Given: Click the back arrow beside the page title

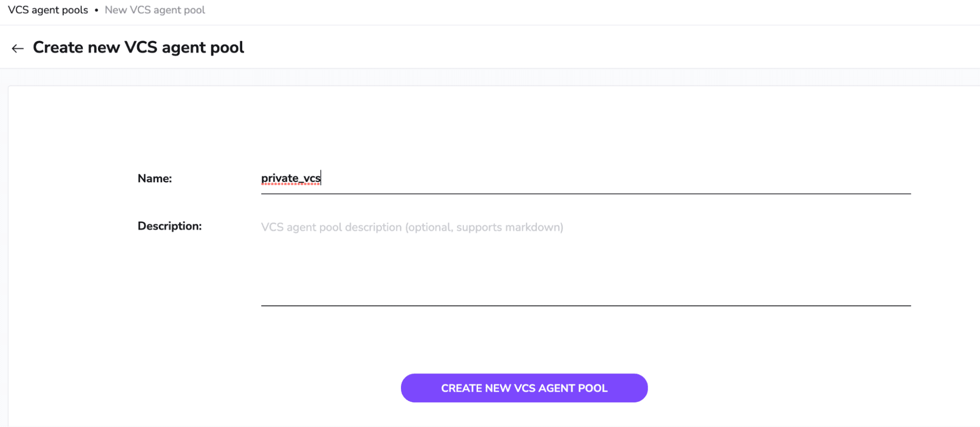Looking at the screenshot, I should click(18, 48).
